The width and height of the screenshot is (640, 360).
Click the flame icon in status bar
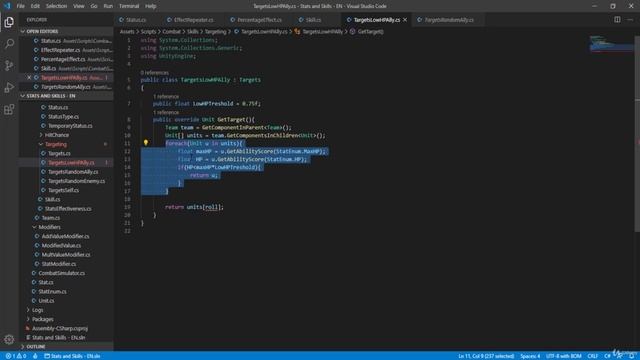coord(35,356)
